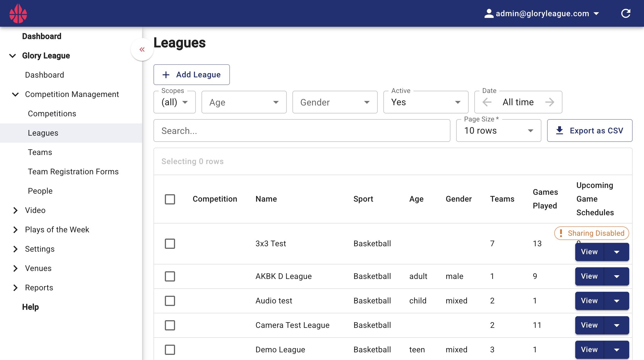Click the user account avatar icon
Image resolution: width=644 pixels, height=360 pixels.
coord(489,13)
